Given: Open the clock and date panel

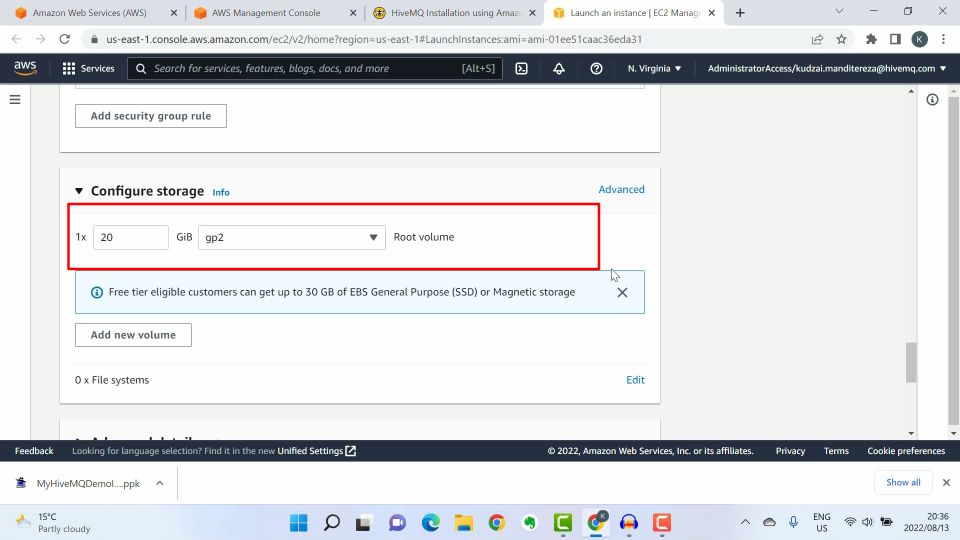Looking at the screenshot, I should coord(926,522).
